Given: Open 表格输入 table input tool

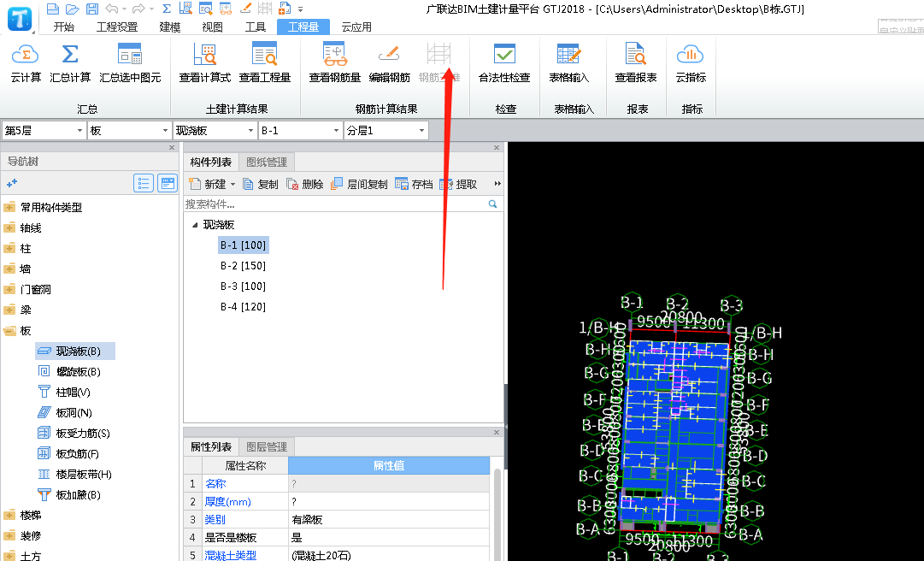Looking at the screenshot, I should tap(568, 63).
